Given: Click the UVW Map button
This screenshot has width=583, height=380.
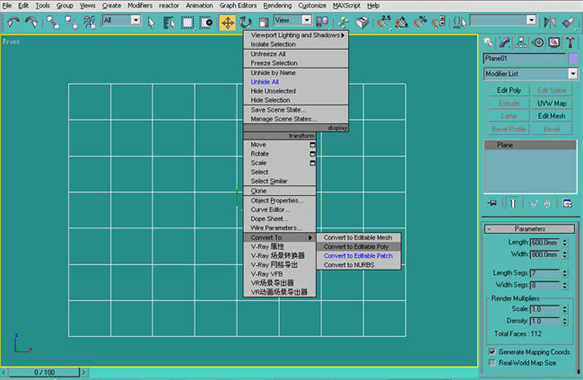Looking at the screenshot, I should click(552, 103).
